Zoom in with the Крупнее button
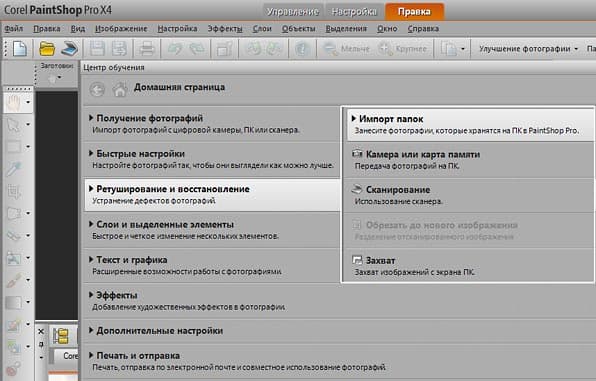The height and width of the screenshot is (381, 596). 402,49
